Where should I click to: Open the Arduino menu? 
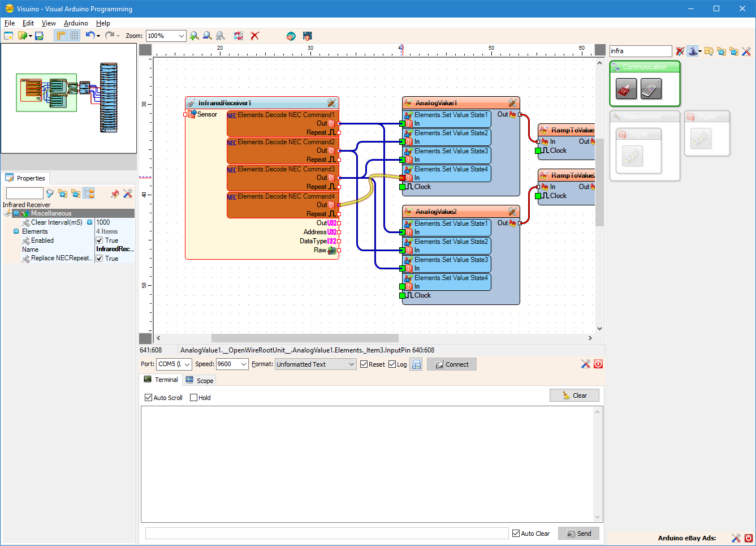(76, 23)
